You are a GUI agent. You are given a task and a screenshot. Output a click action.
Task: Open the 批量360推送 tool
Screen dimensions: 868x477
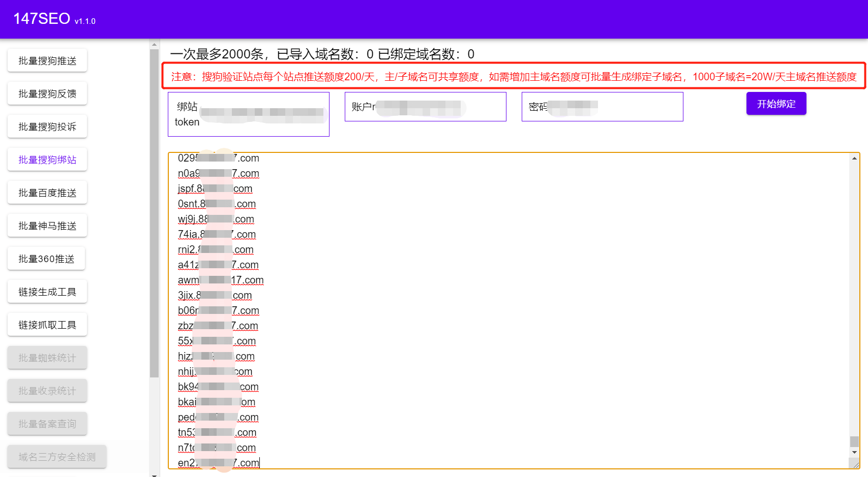tap(46, 258)
